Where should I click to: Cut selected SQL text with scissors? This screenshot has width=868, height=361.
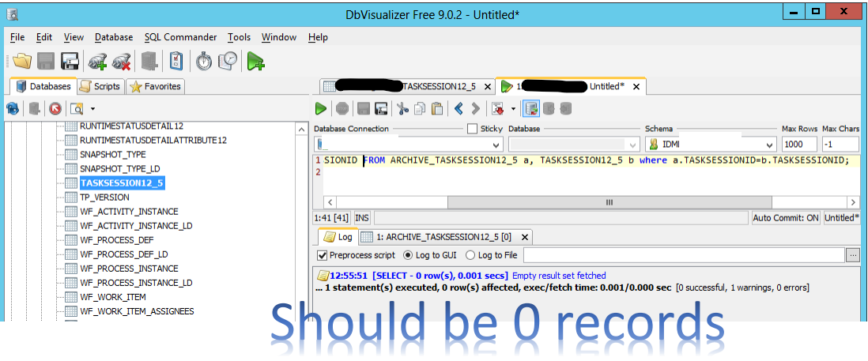tap(402, 108)
